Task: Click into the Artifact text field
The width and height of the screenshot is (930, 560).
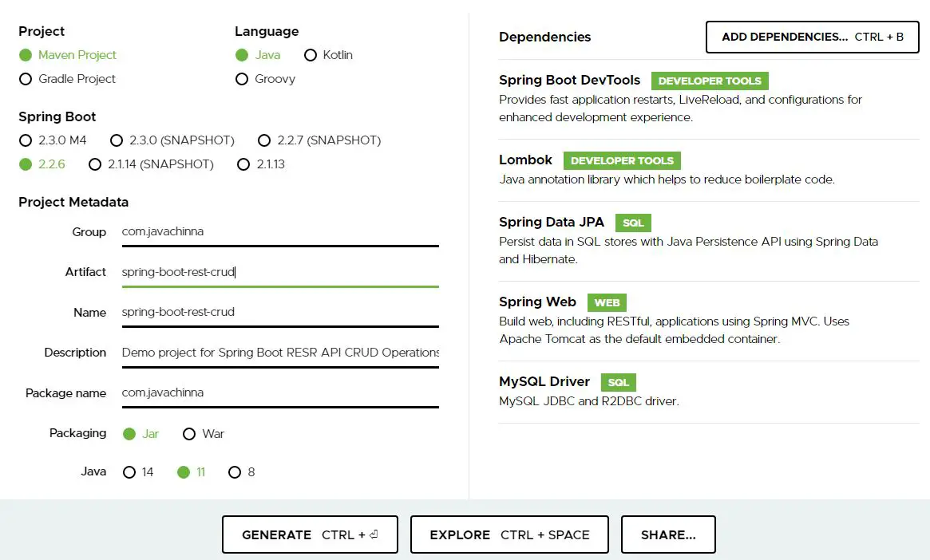Action: [279, 272]
